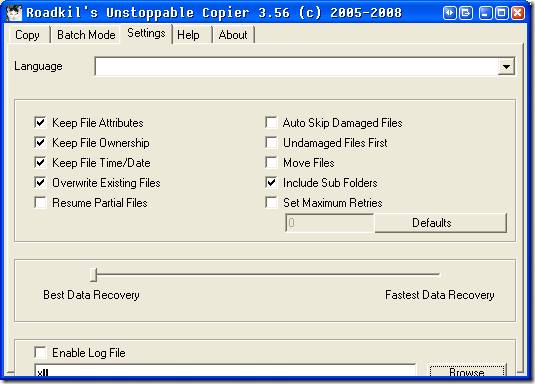Enable Auto Skip Damaged Files
The width and height of the screenshot is (535, 384).
tap(271, 122)
